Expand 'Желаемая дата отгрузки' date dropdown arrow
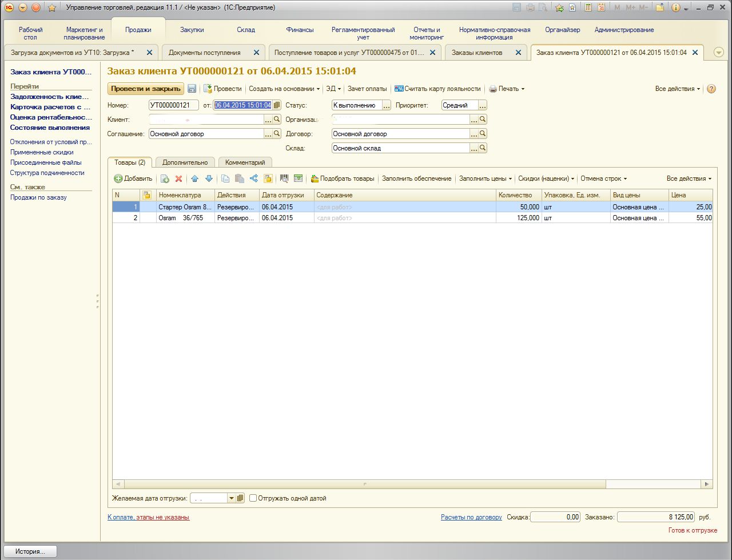Viewport: 732px width, 560px height. click(x=232, y=498)
